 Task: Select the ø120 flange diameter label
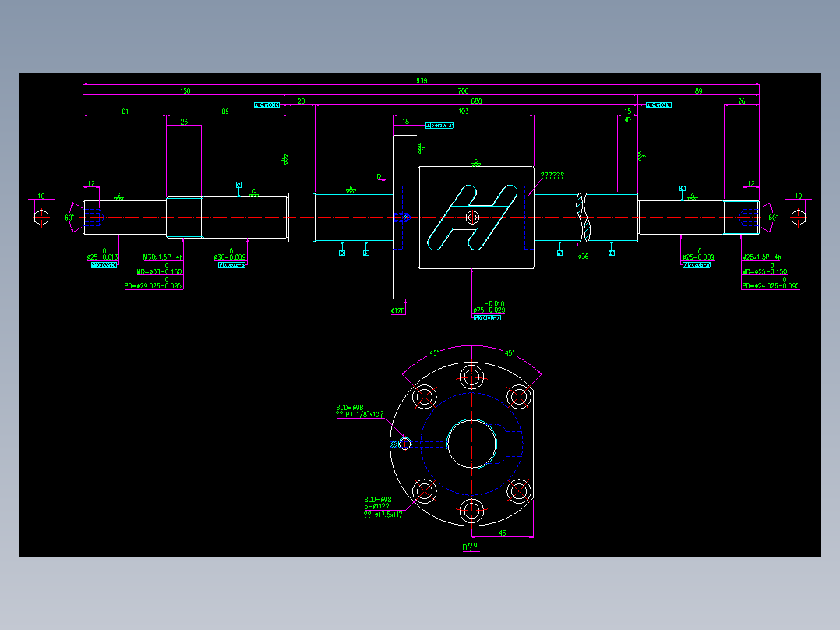(x=398, y=311)
